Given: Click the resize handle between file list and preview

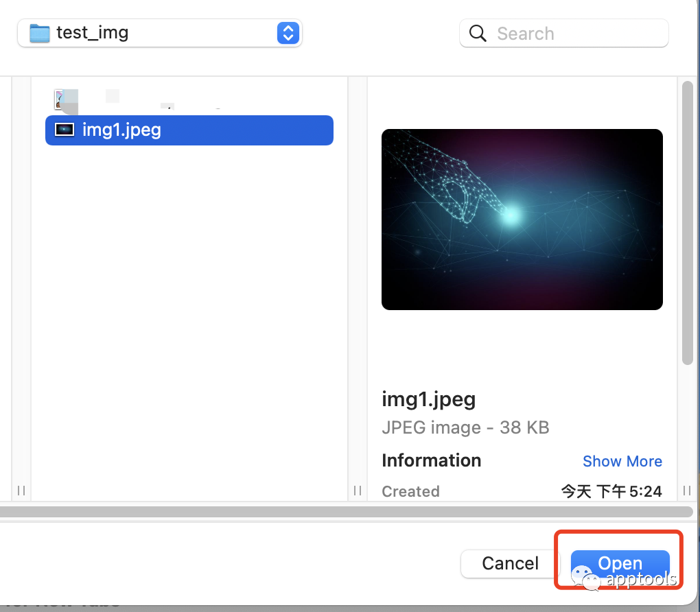Looking at the screenshot, I should 358,490.
